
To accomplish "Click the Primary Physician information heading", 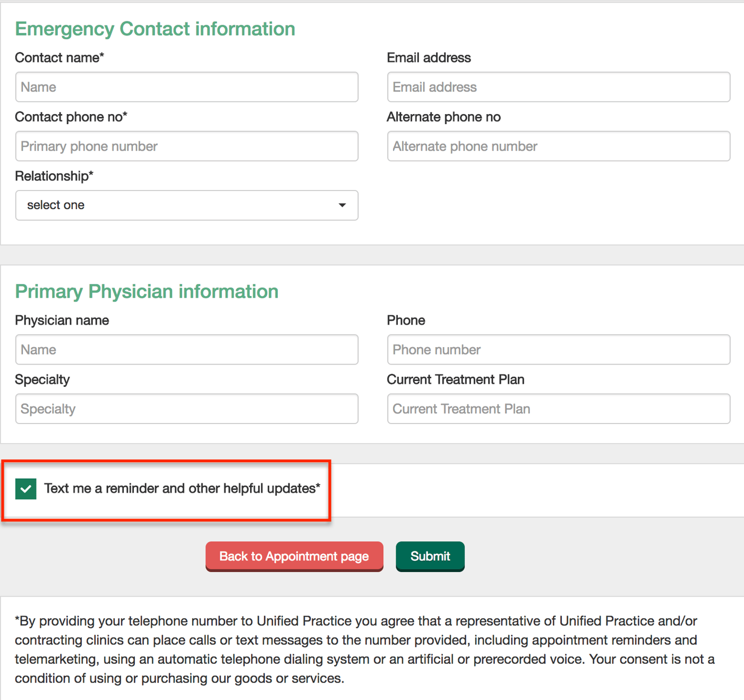I will click(147, 291).
